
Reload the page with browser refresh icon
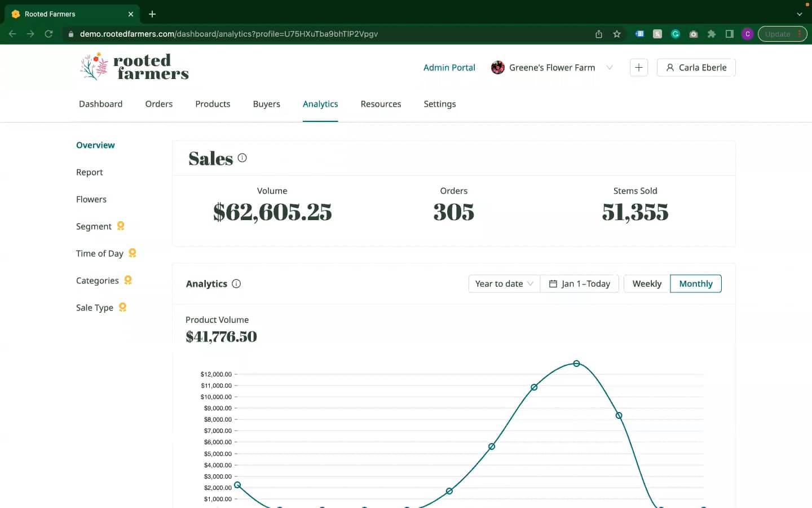[x=48, y=34]
